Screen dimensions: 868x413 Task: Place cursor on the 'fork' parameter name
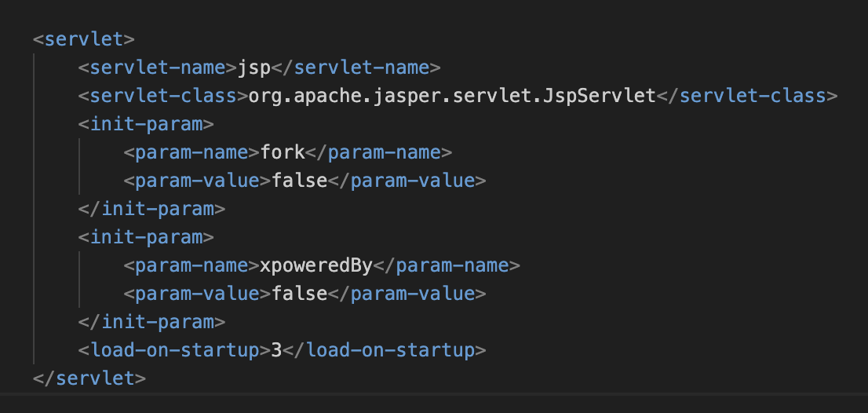click(282, 152)
